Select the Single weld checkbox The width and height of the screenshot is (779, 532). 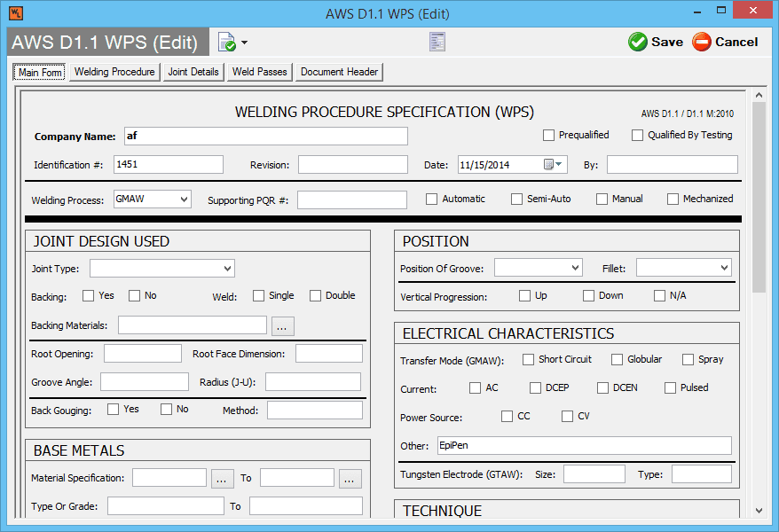[x=258, y=296]
